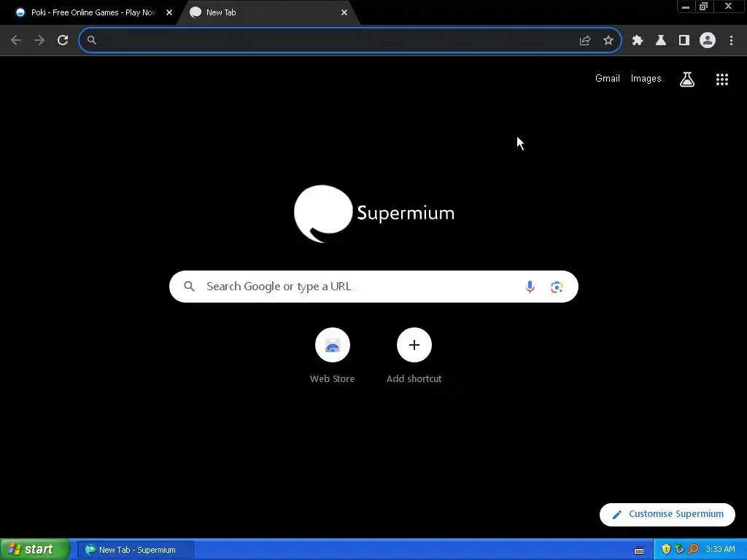This screenshot has width=747, height=560.
Task: Open the security shield tray icon
Action: pyautogui.click(x=666, y=550)
